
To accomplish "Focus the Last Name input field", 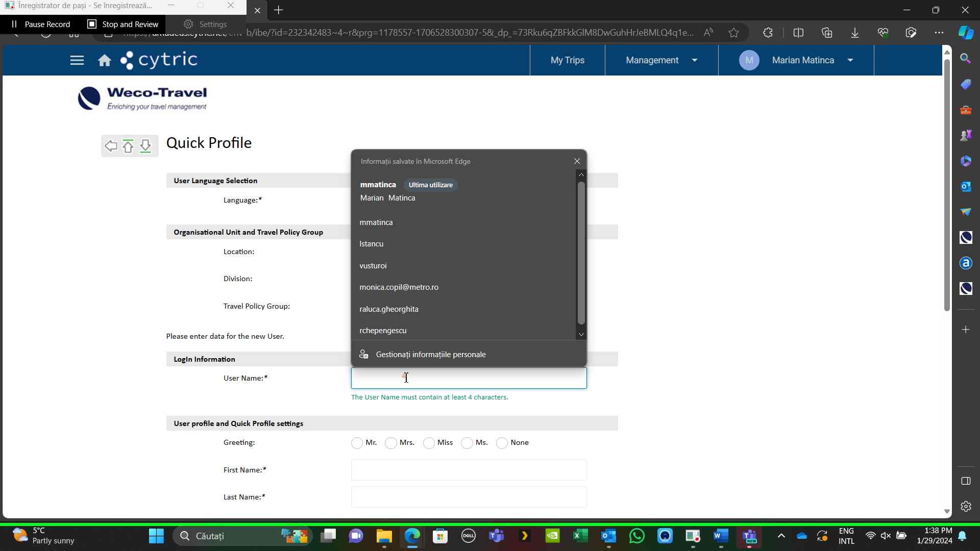I will coord(469,497).
